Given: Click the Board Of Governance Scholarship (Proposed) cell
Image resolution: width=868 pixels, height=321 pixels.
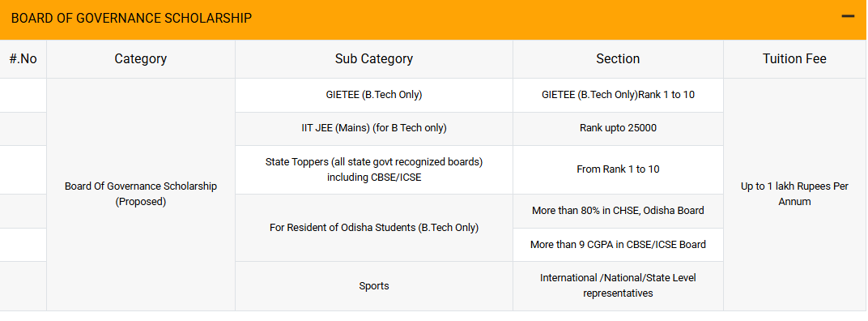Looking at the screenshot, I should [141, 194].
